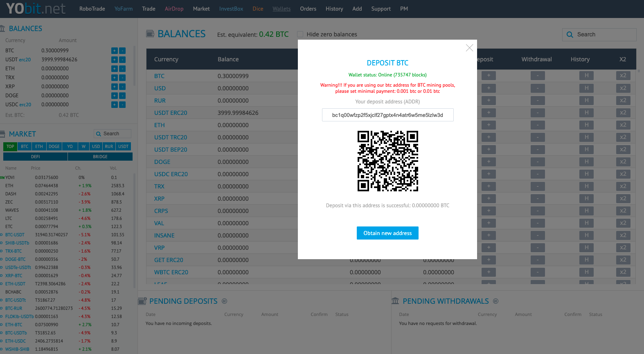Viewport: 644px width, 354px height.
Task: Click deposit plus icon in BTC row
Action: (489, 76)
